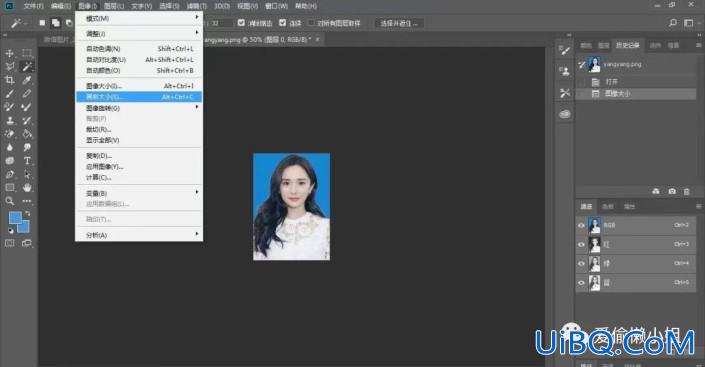Select the Pen tool
Screen dimensions: 705x367
(x=9, y=174)
